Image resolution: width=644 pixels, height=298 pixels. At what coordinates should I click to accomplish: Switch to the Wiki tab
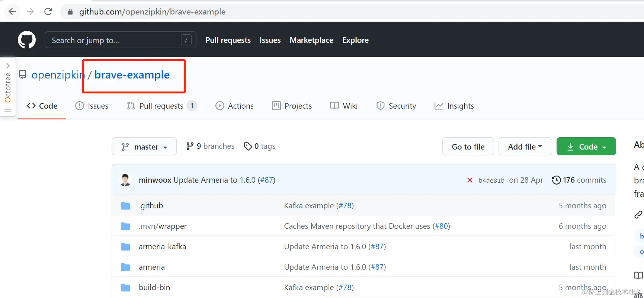pos(344,106)
